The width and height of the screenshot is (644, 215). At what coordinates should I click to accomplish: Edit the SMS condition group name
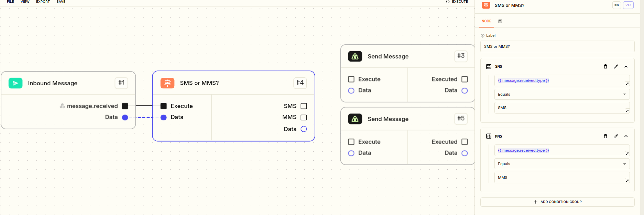[616, 66]
